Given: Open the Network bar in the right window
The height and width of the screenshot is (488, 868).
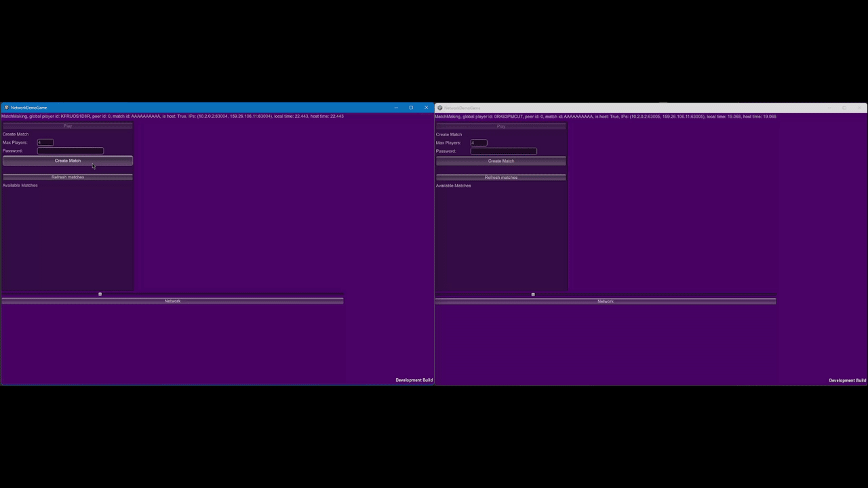Looking at the screenshot, I should click(x=606, y=302).
